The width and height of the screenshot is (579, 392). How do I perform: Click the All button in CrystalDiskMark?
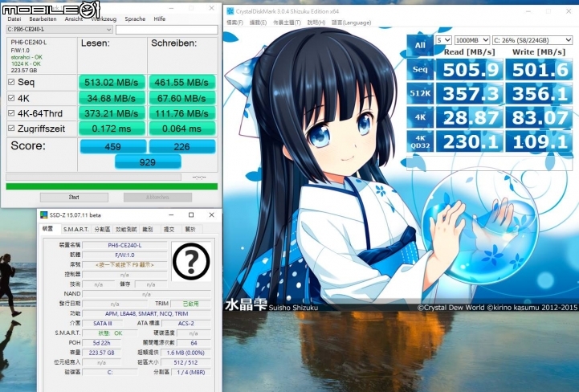coord(420,46)
